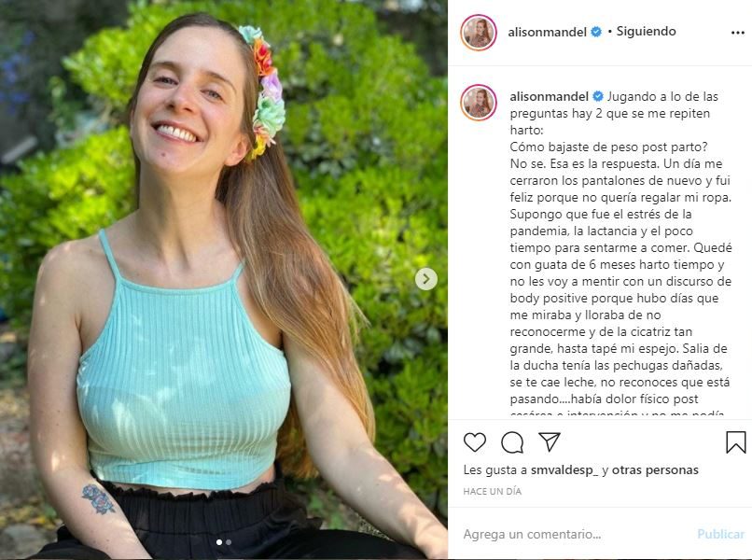Image resolution: width=752 pixels, height=560 pixels.
Task: Share the post with the paper plane icon
Action: pos(550,442)
